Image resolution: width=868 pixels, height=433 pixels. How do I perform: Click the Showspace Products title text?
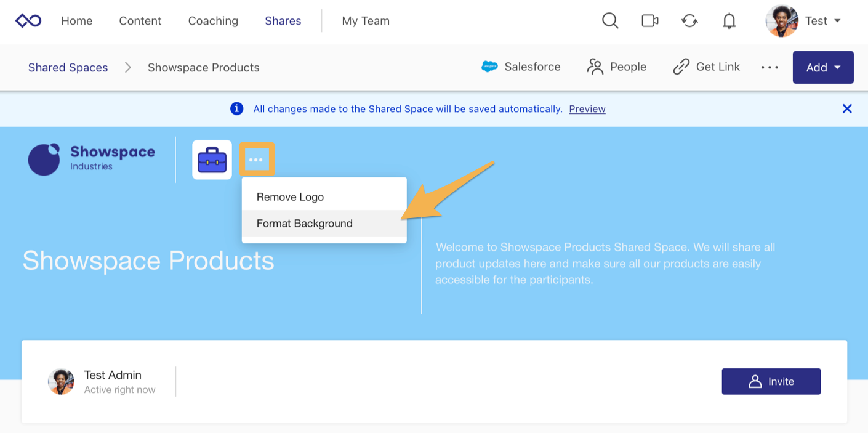pyautogui.click(x=148, y=261)
